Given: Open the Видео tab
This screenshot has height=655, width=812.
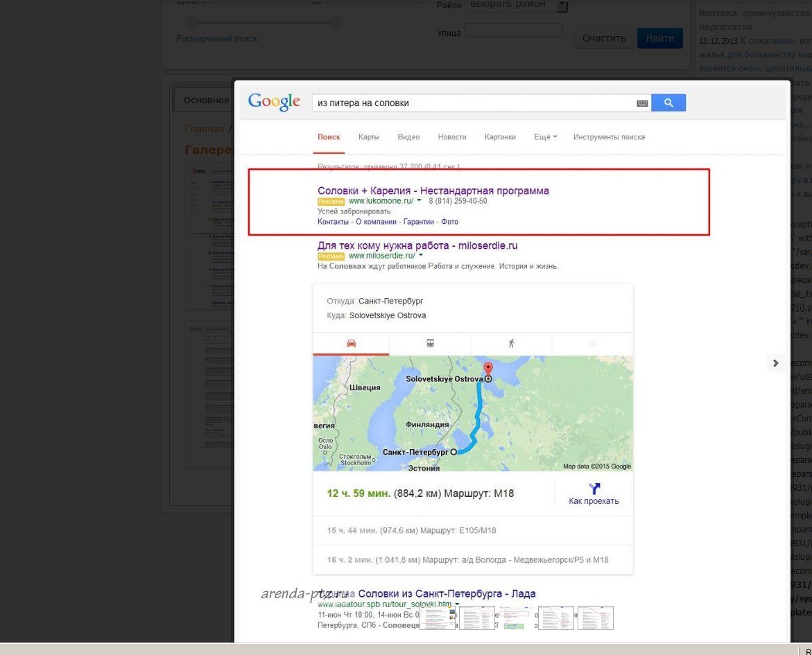Looking at the screenshot, I should point(408,137).
